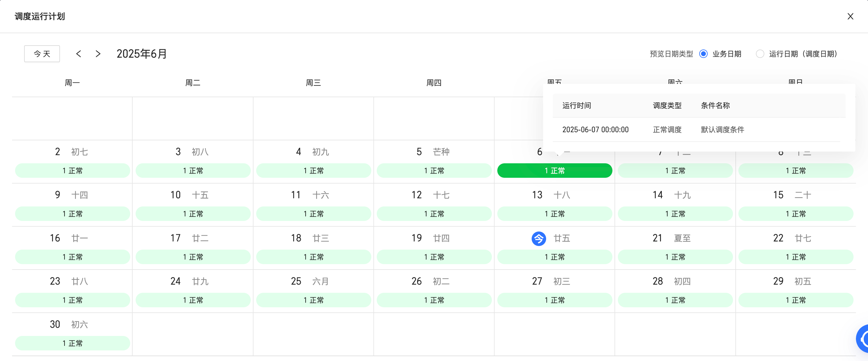The height and width of the screenshot is (361, 868).
Task: Click 1 正常 badge on June 21 夏至
Action: coord(675,257)
